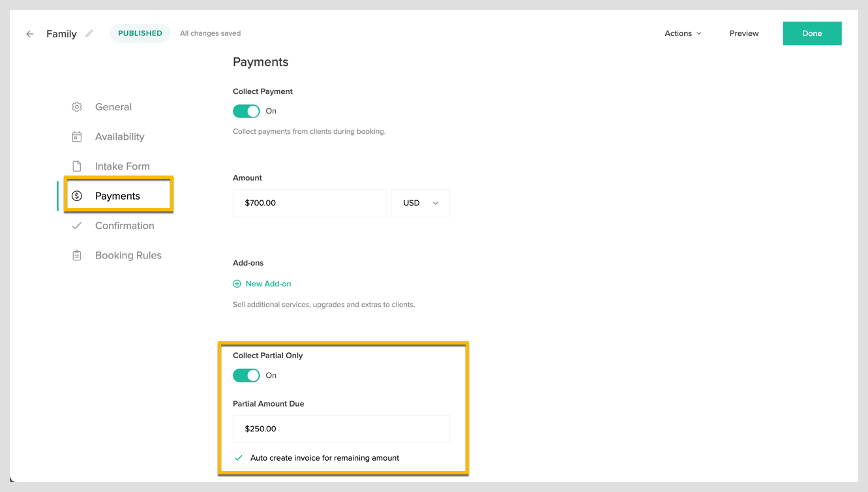Click the Amount field showing $700.00
The image size is (868, 492).
(x=310, y=203)
